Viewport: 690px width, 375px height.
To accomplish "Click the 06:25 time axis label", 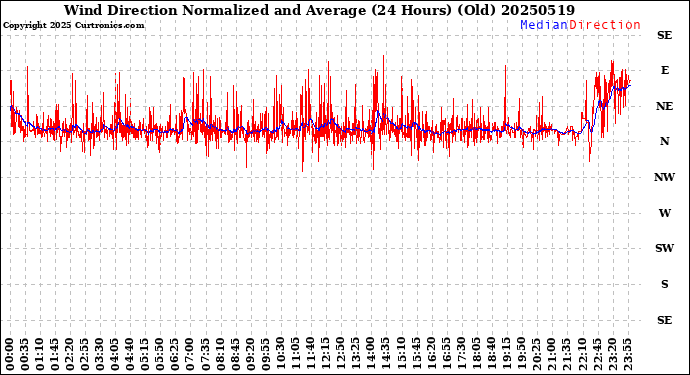I will pyautogui.click(x=176, y=355).
